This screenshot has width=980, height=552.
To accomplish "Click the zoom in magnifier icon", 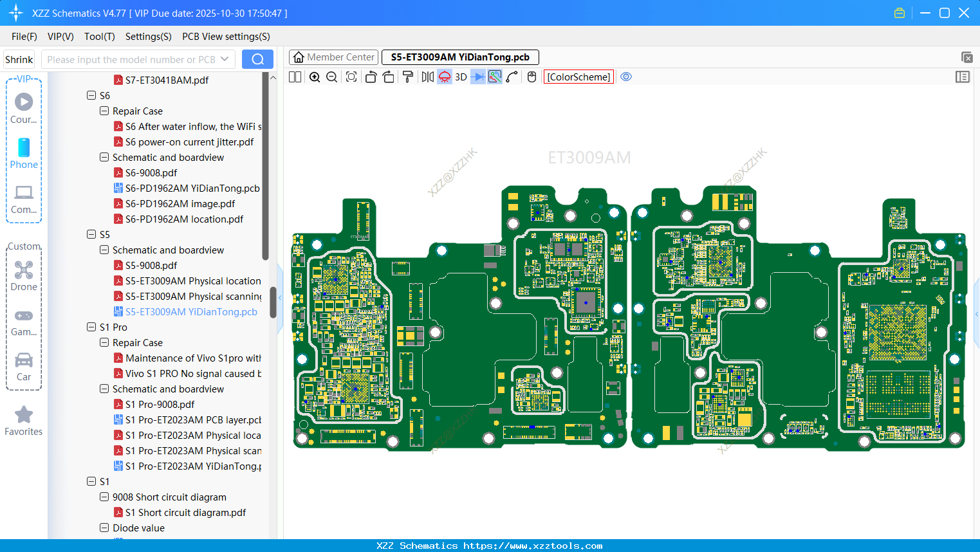I will tap(315, 77).
